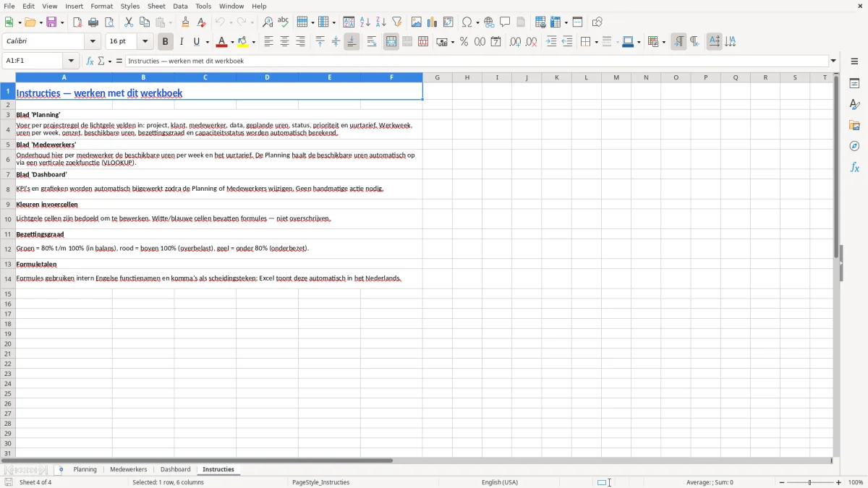Expand the Name Box dropdown
The image size is (868, 488).
(71, 61)
